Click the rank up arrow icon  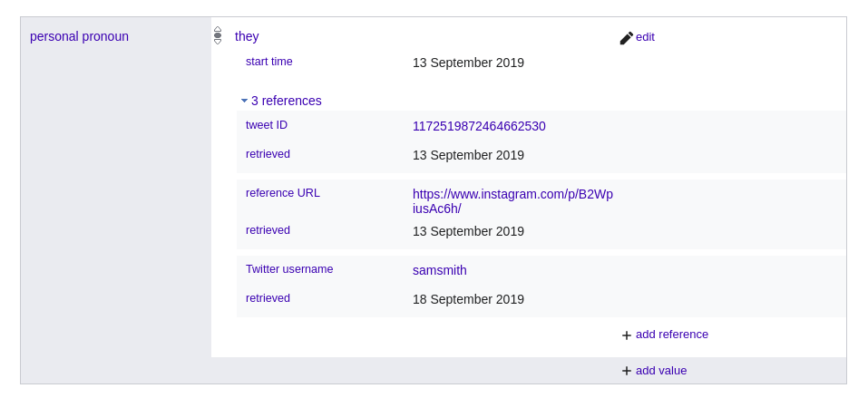point(218,29)
